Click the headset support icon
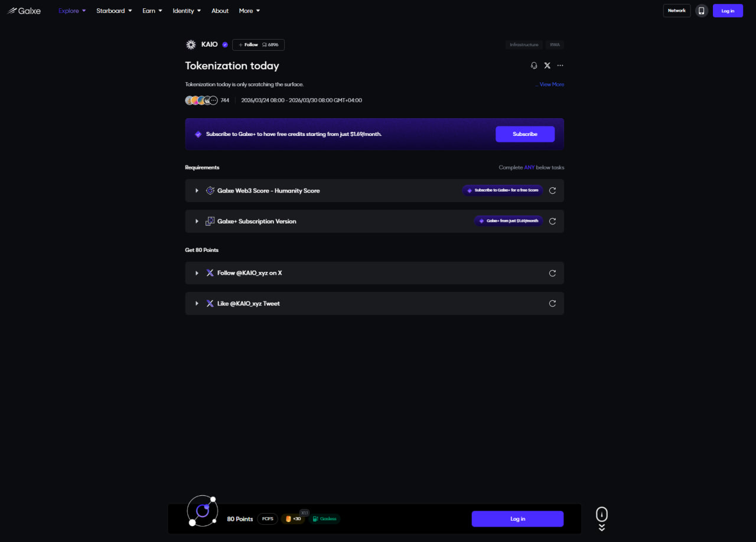This screenshot has height=542, width=756. coord(534,66)
